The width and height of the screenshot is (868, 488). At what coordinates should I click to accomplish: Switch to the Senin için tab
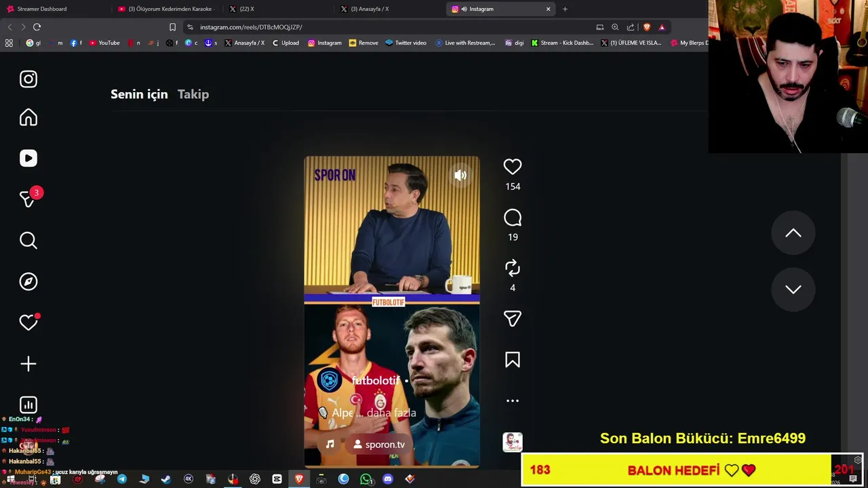[x=139, y=94]
